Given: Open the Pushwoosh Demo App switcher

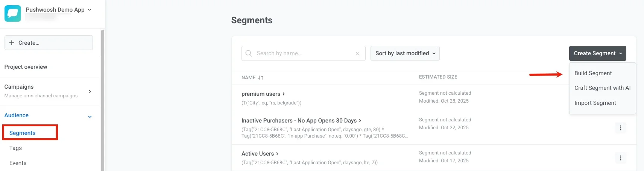Looking at the screenshot, I should click(58, 10).
